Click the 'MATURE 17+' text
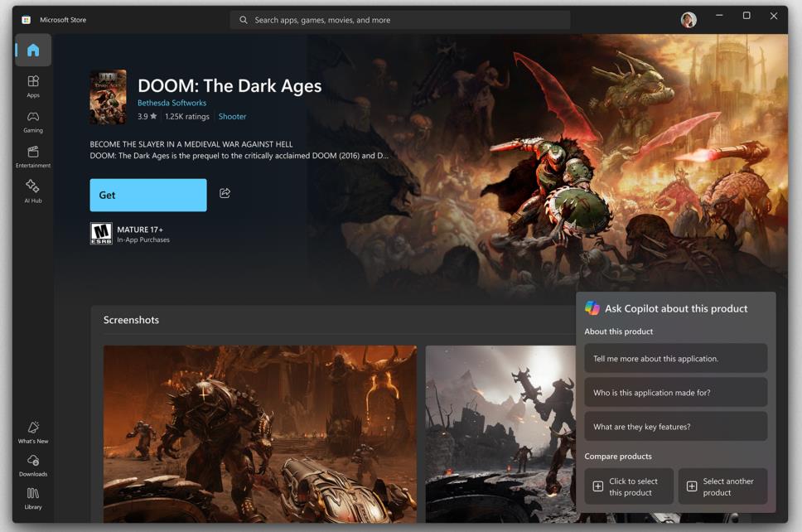 140,230
